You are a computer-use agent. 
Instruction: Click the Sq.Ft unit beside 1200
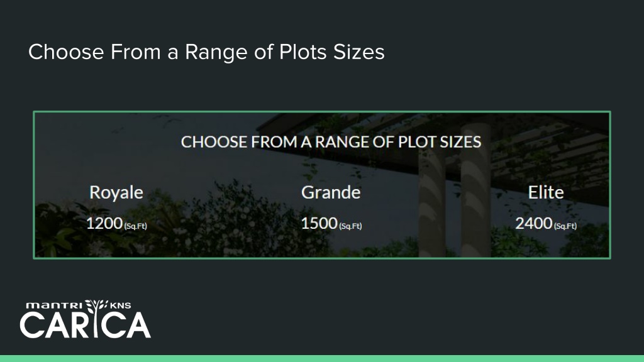136,226
